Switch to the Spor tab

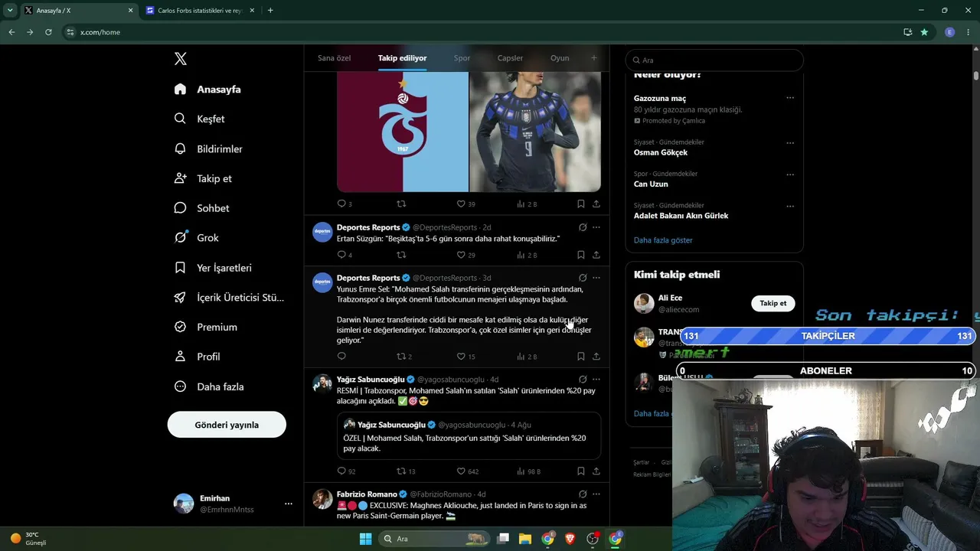(462, 58)
